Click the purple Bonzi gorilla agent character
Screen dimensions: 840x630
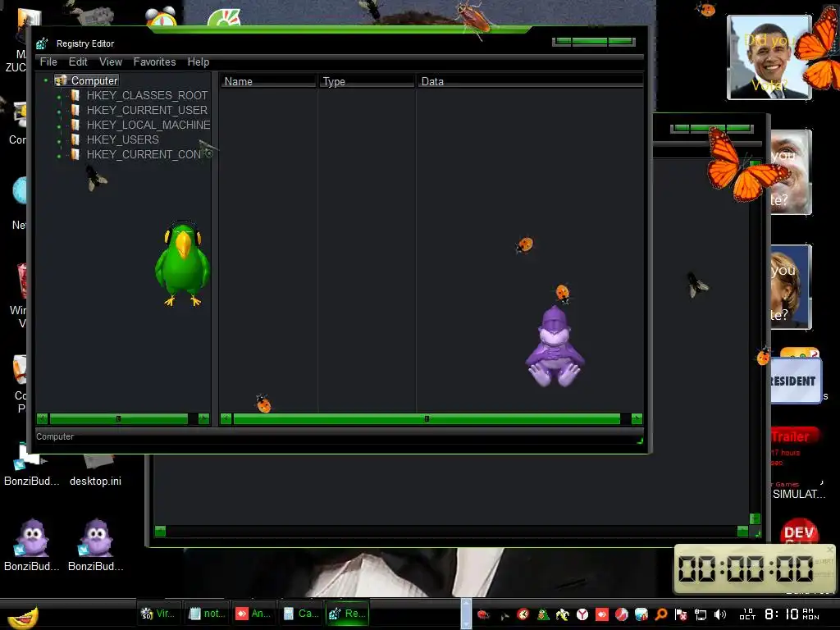555,346
